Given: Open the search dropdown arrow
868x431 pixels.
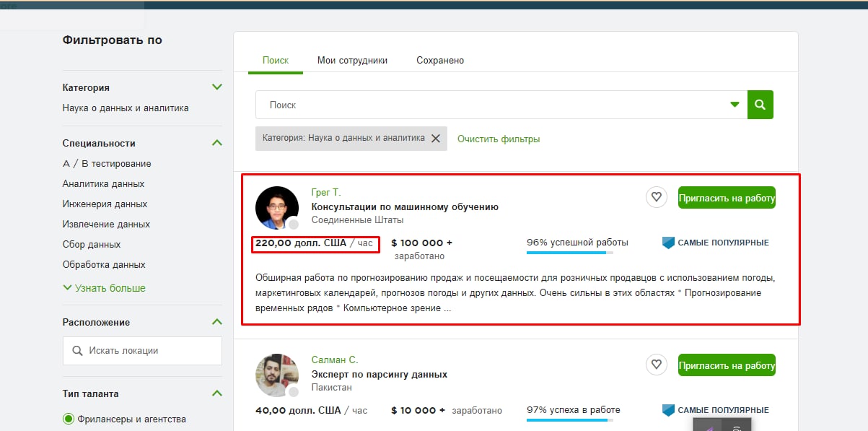Looking at the screenshot, I should [x=735, y=105].
